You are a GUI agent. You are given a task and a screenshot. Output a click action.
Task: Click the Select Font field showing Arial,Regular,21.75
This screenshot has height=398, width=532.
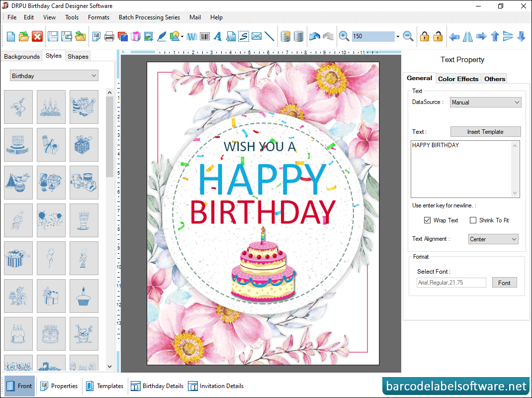point(451,283)
